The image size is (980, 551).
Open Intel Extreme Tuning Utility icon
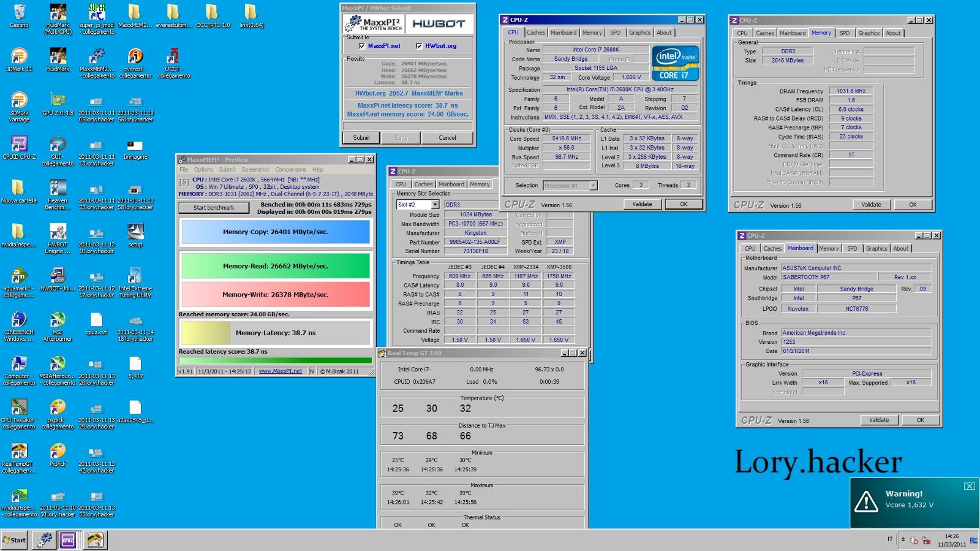(x=135, y=282)
